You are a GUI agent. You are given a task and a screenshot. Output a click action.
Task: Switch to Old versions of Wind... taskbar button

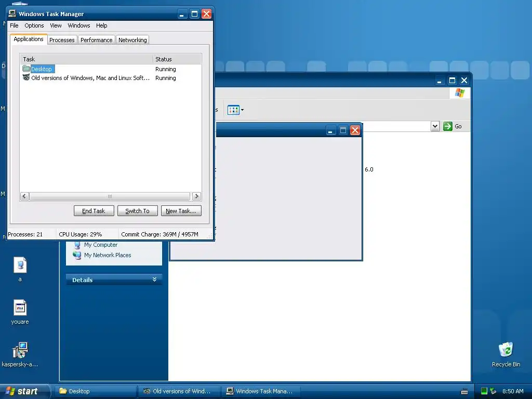[x=179, y=391]
